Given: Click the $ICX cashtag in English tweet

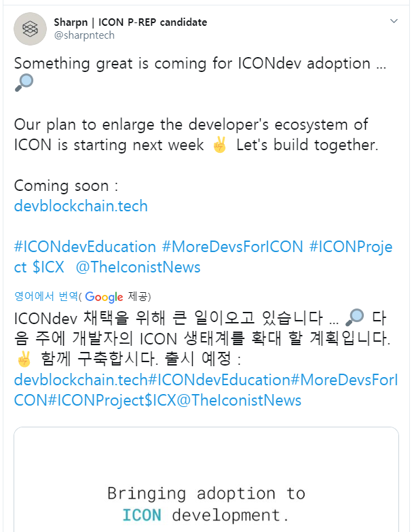Looking at the screenshot, I should (x=48, y=267).
